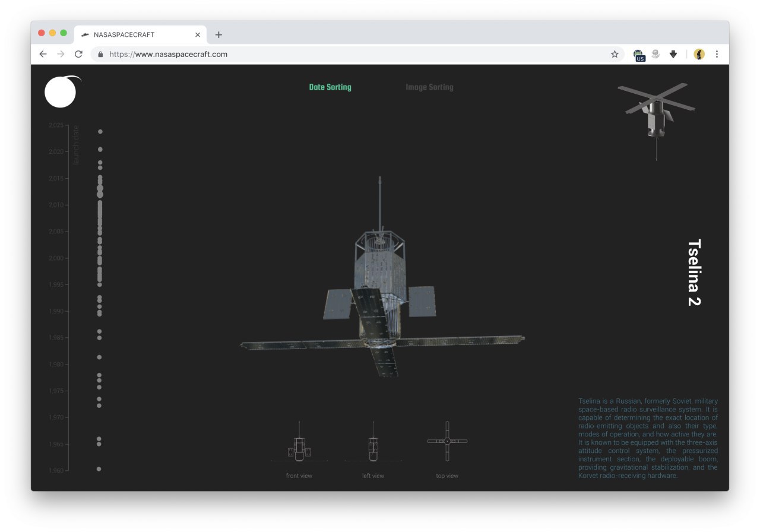The height and width of the screenshot is (532, 760).
Task: Open the left view thumbnail
Action: 373,442
